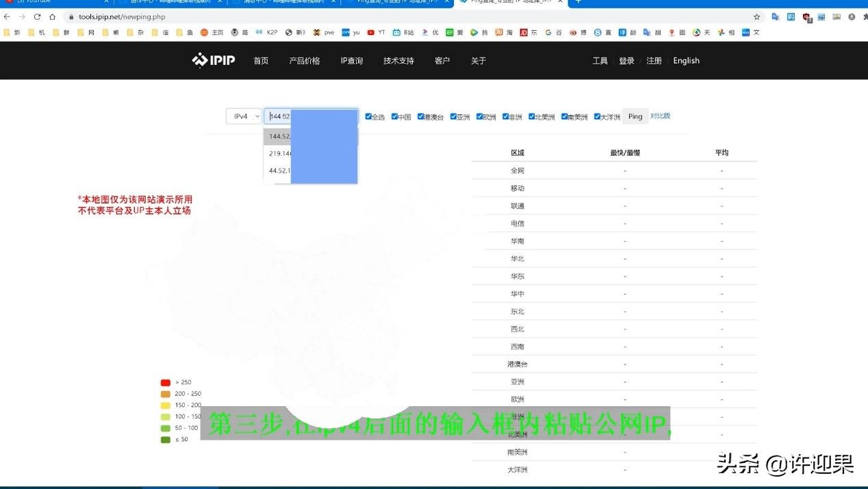The image size is (868, 489).
Task: Open the 腾 Tencent video bookmark
Action: [x=479, y=32]
